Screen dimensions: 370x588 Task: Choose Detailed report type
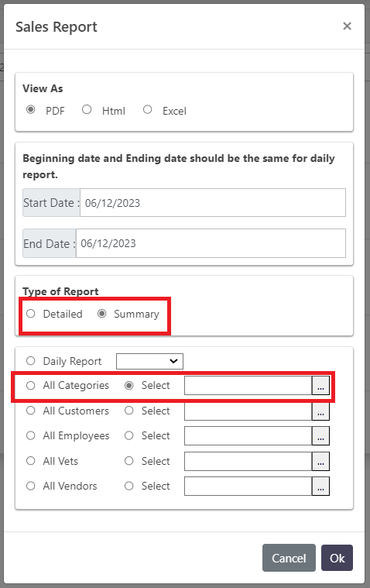pyautogui.click(x=31, y=314)
